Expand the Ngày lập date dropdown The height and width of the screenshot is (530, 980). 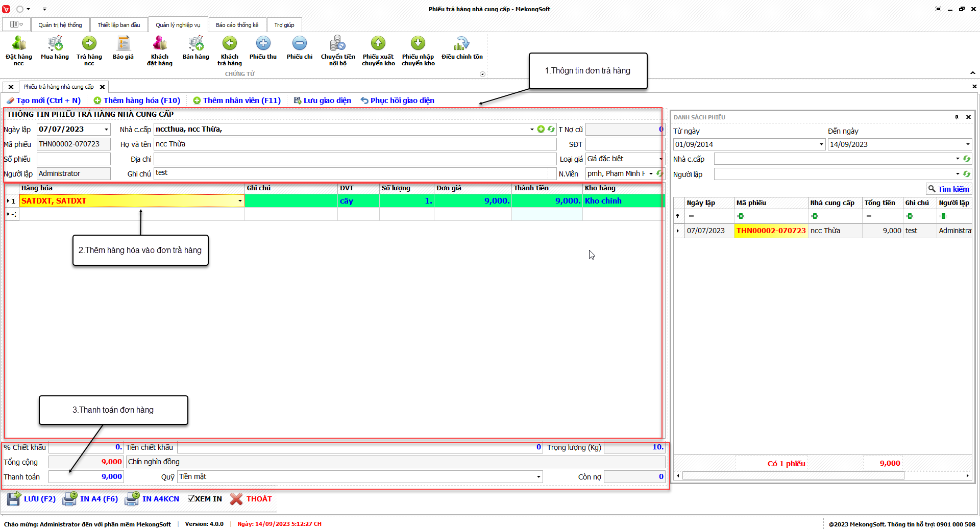coord(106,130)
